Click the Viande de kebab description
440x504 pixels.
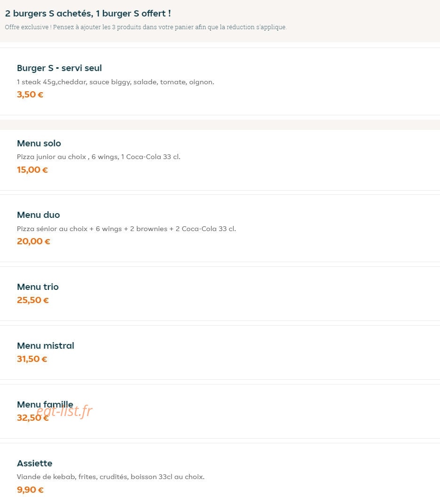coord(111,477)
